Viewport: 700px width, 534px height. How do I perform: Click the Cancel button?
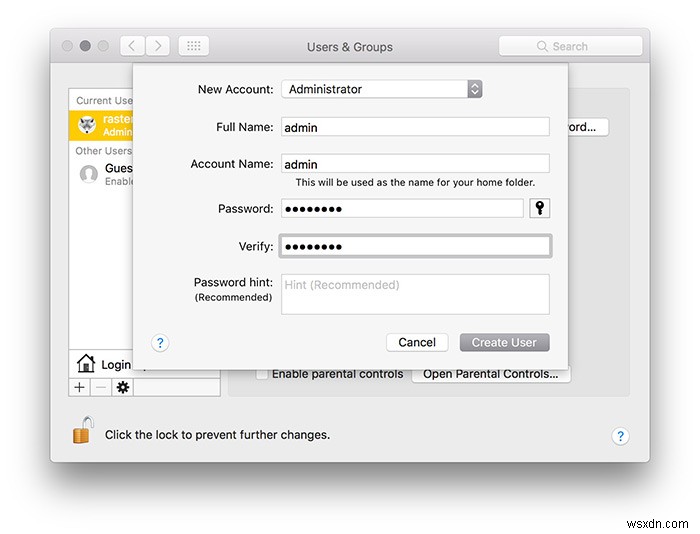pos(417,342)
